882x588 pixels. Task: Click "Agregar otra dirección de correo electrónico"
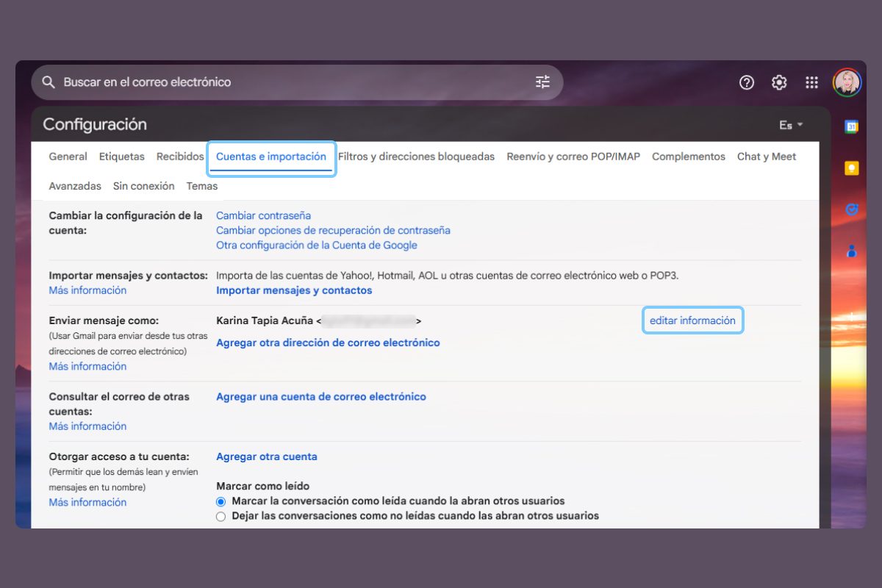[328, 343]
